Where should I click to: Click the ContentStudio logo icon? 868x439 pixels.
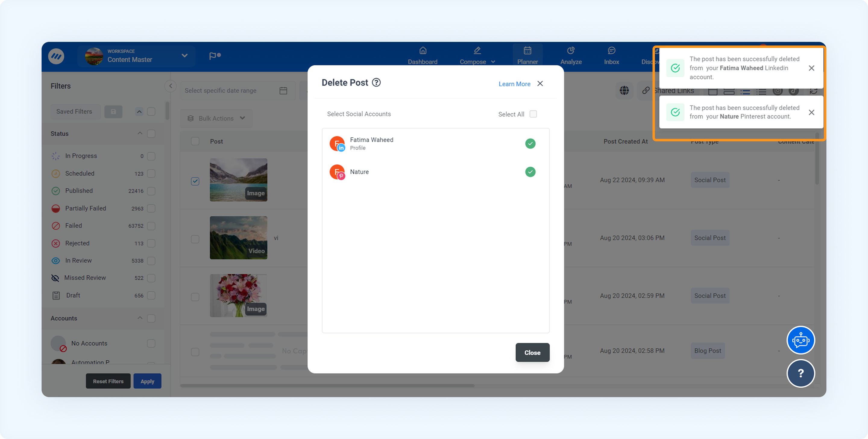[56, 56]
